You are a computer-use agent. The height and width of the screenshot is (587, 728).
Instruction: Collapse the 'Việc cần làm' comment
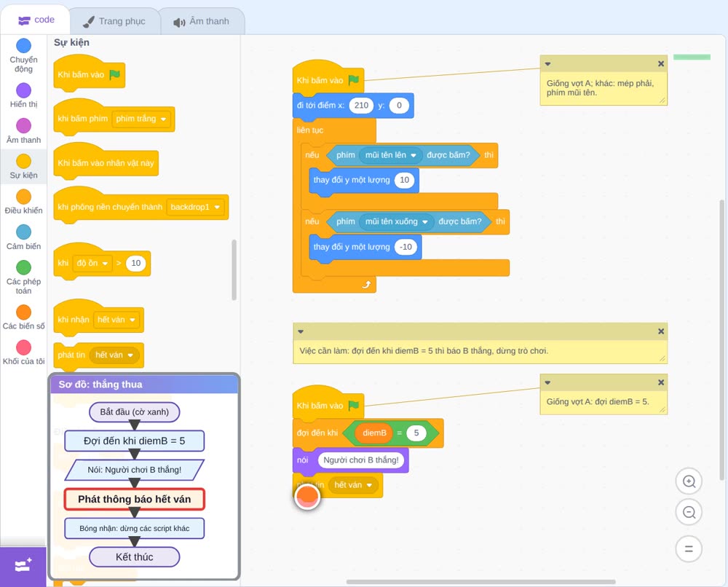pyautogui.click(x=301, y=331)
